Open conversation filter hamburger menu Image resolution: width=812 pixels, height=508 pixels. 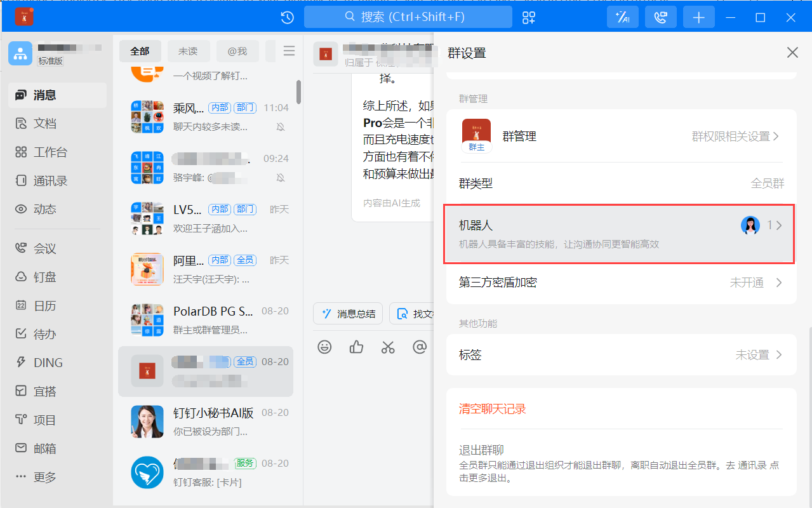click(289, 51)
